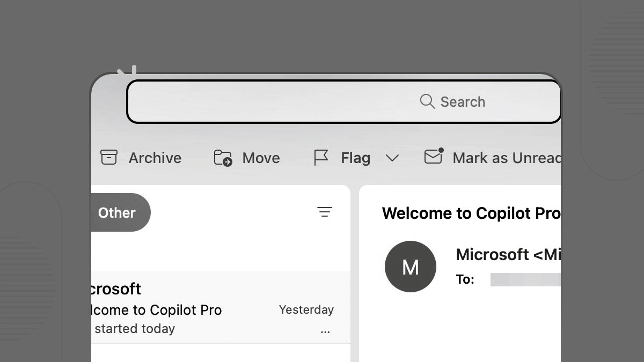Mark the message as unread
The width and height of the screenshot is (644, 362).
point(493,158)
